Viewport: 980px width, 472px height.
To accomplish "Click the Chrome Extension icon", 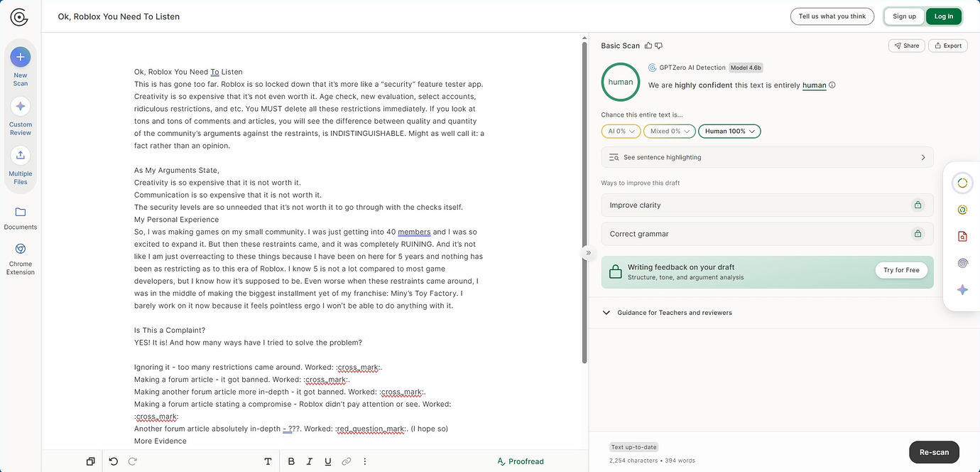I will pos(21,249).
